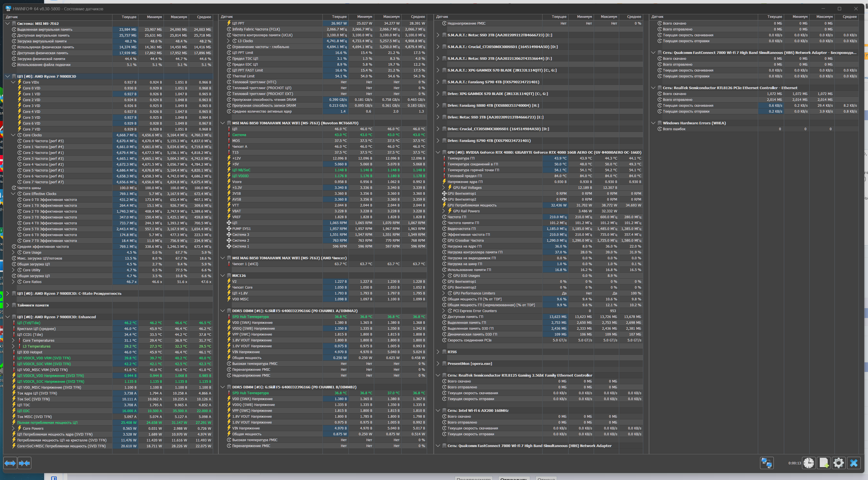Expand the PresentMon [opera.exe] group
The width and height of the screenshot is (868, 480).
438,363
